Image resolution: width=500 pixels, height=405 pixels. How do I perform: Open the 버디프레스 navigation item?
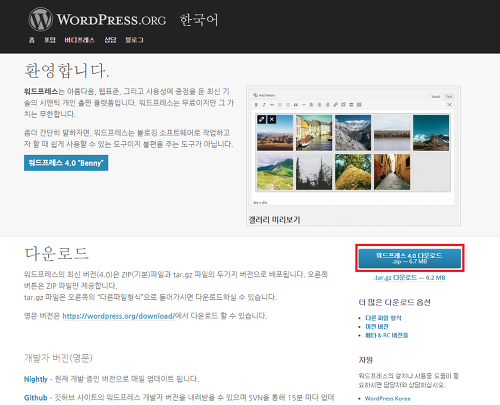pyautogui.click(x=79, y=40)
